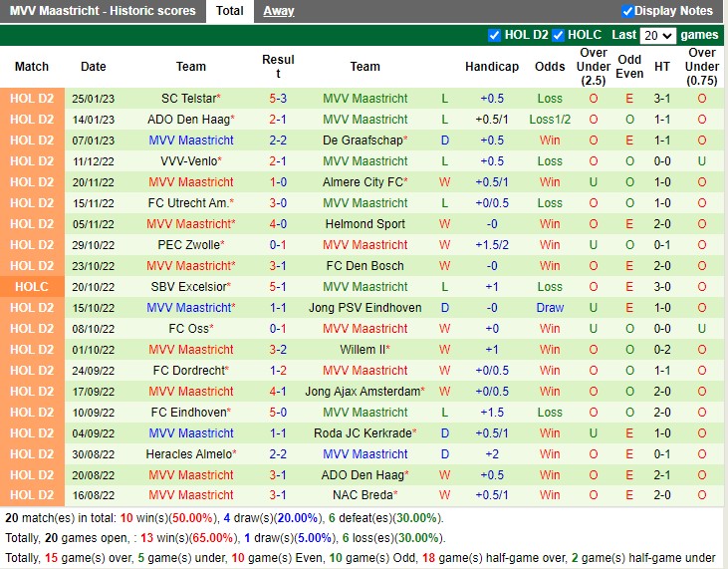Open Jong Ajax Amsterdam team link
Screen dimensions: 728x569
pos(364,391)
